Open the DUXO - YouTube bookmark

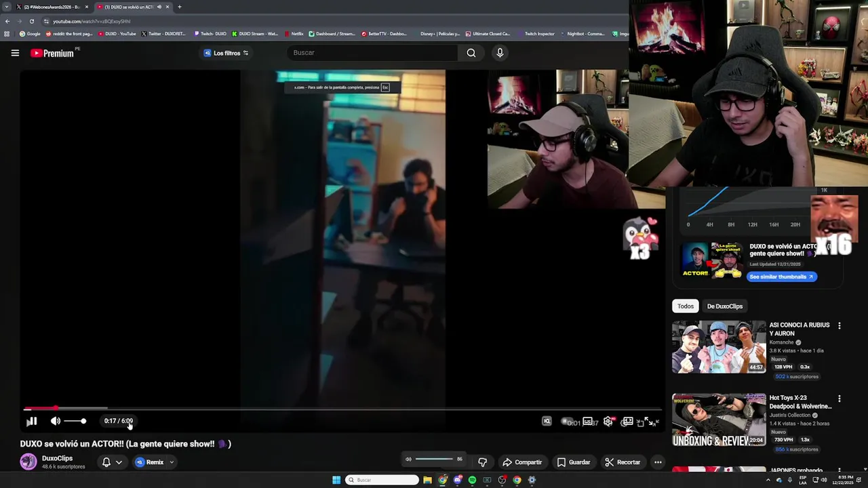(x=117, y=34)
